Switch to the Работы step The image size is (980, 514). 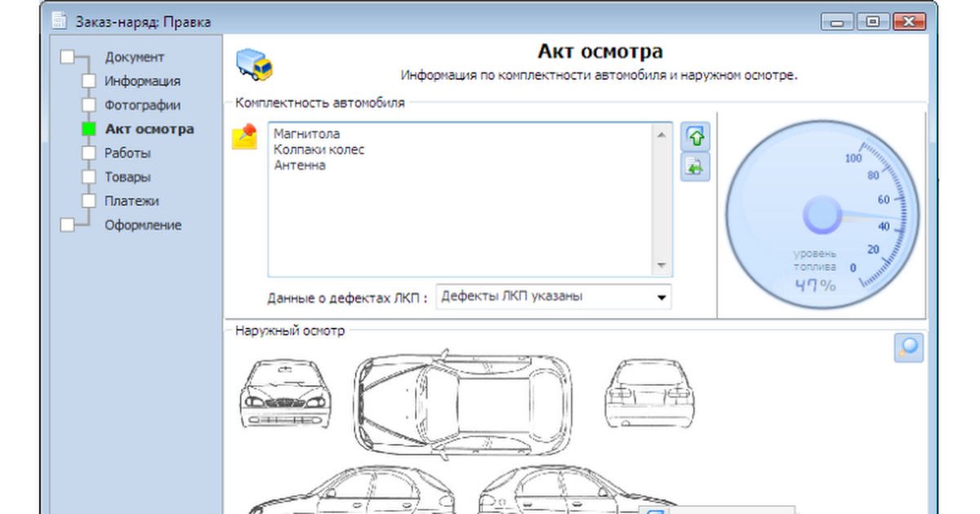(x=127, y=153)
